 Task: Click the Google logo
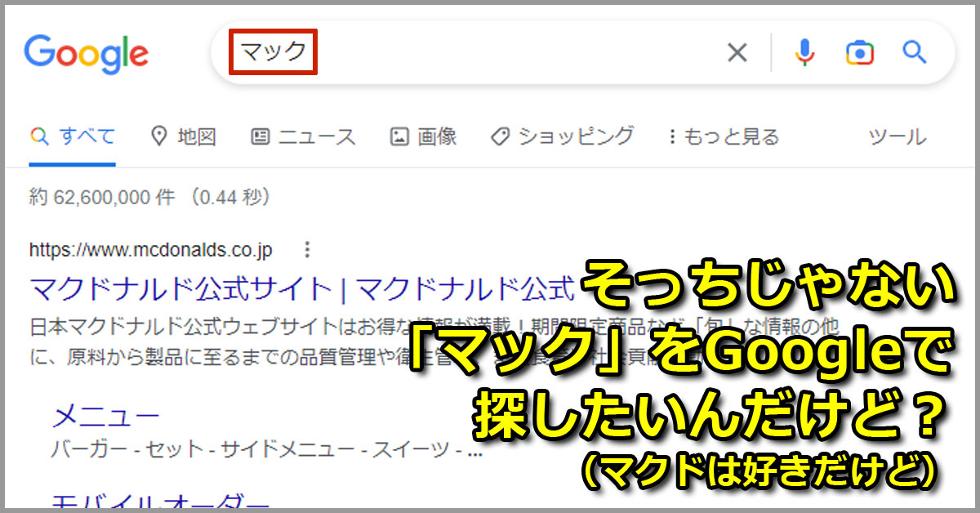click(87, 54)
